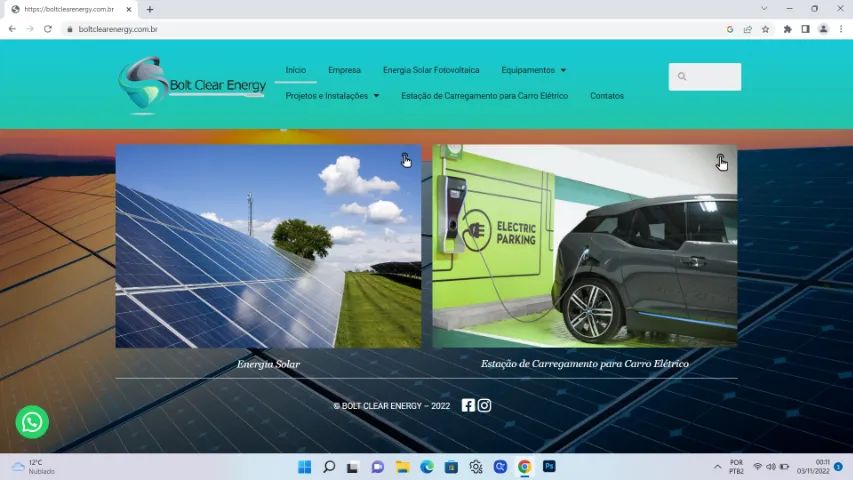This screenshot has width=853, height=480.
Task: Open Settings gear on taskbar
Action: tap(476, 467)
